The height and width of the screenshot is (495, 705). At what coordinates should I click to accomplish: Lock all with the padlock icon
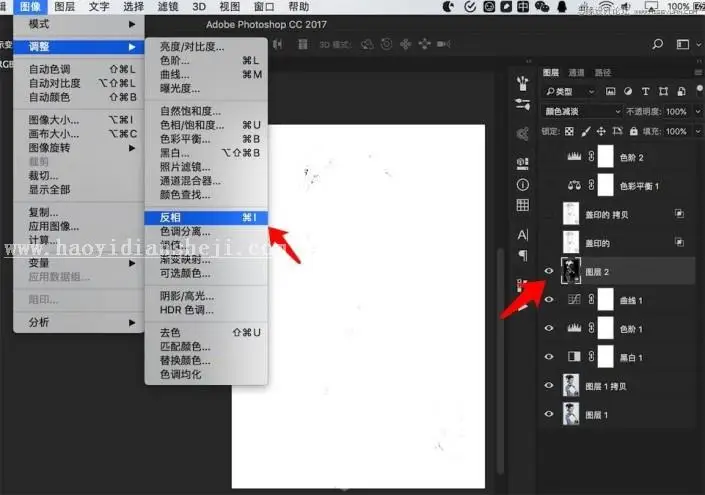634,131
